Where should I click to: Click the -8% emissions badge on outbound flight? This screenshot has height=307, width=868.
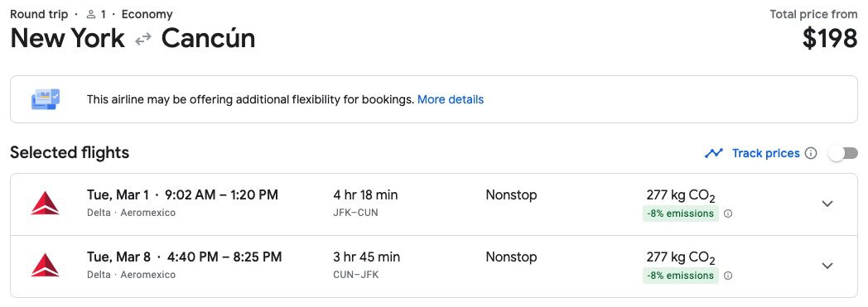point(680,213)
